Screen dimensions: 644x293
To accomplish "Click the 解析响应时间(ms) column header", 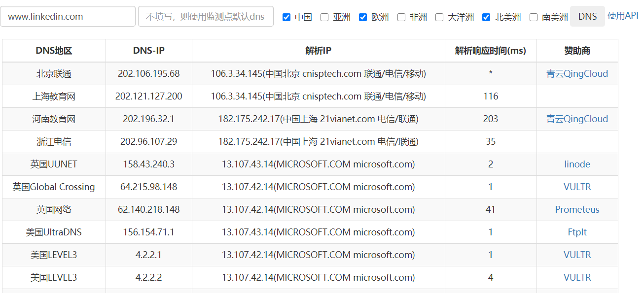I will click(490, 51).
